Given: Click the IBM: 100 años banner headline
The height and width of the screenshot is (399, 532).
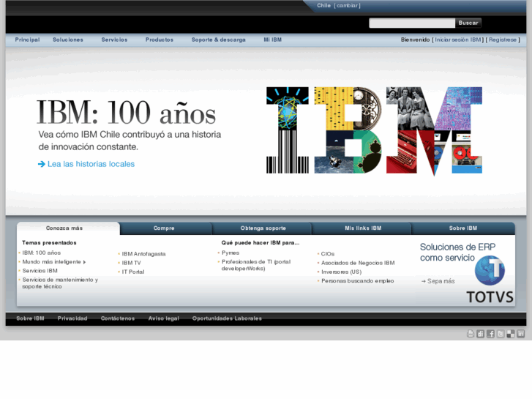Looking at the screenshot, I should point(126,112).
